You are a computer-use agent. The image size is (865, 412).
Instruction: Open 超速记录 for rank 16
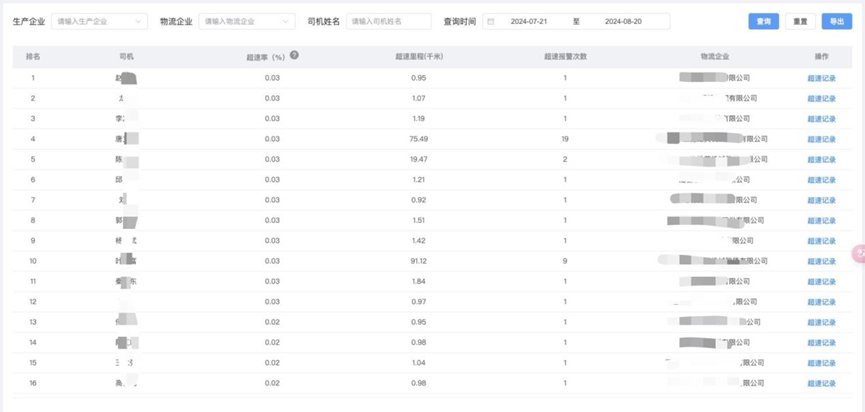tap(821, 383)
